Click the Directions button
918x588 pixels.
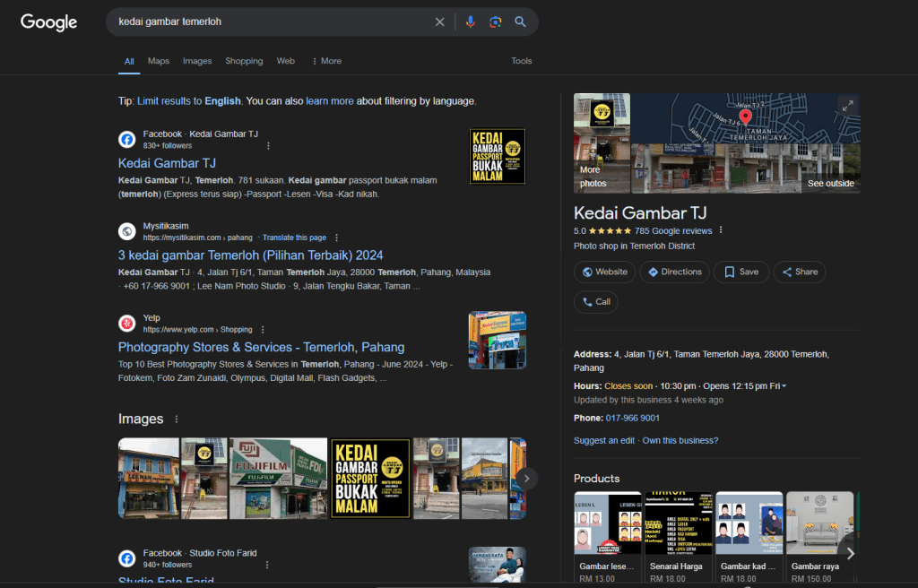[674, 272]
